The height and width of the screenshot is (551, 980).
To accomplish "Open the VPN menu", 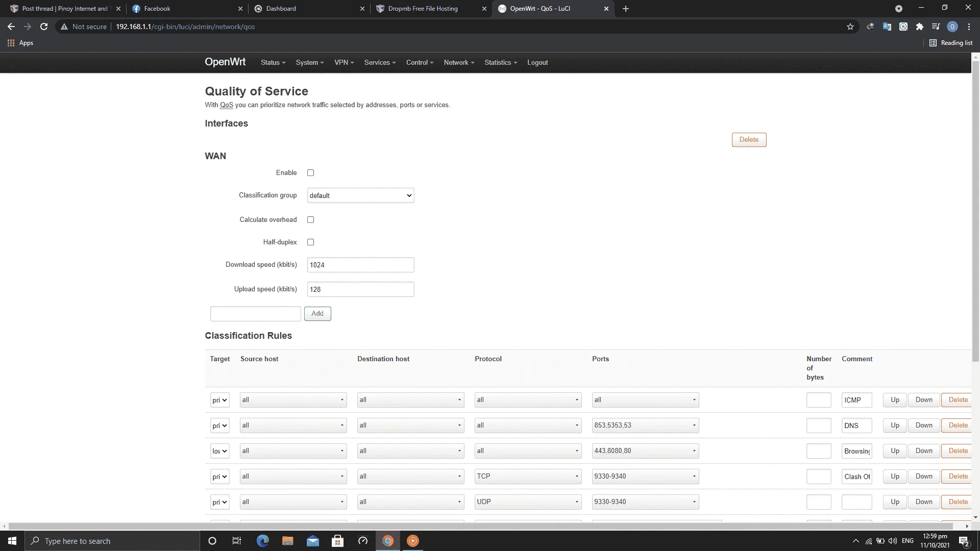I will 344,62.
